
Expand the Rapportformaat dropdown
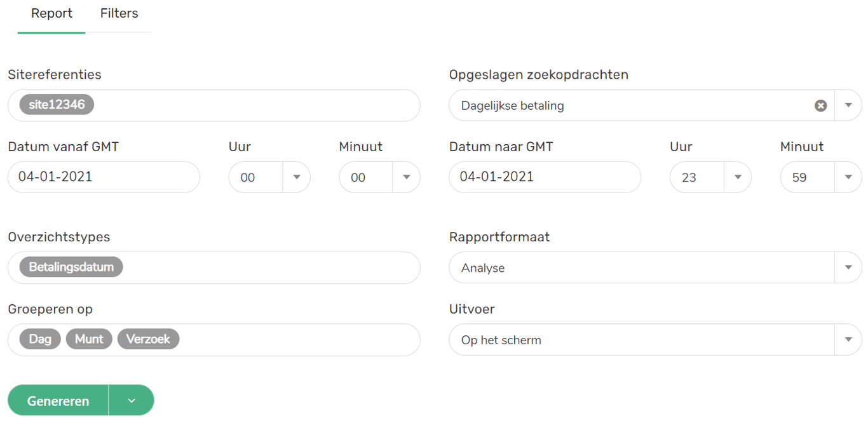click(x=848, y=267)
